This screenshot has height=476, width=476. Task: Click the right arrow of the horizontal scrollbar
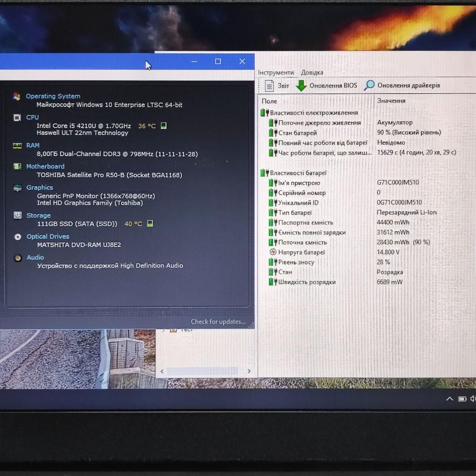[249, 371]
